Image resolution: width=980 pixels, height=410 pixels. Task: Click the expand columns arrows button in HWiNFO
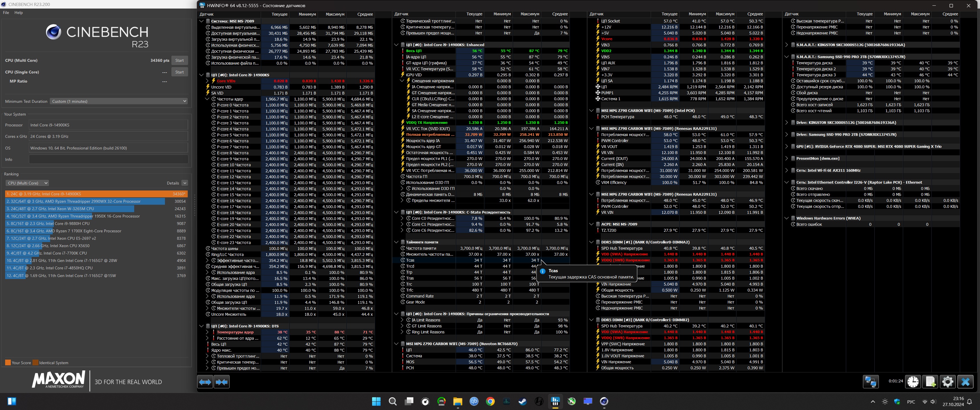click(205, 382)
